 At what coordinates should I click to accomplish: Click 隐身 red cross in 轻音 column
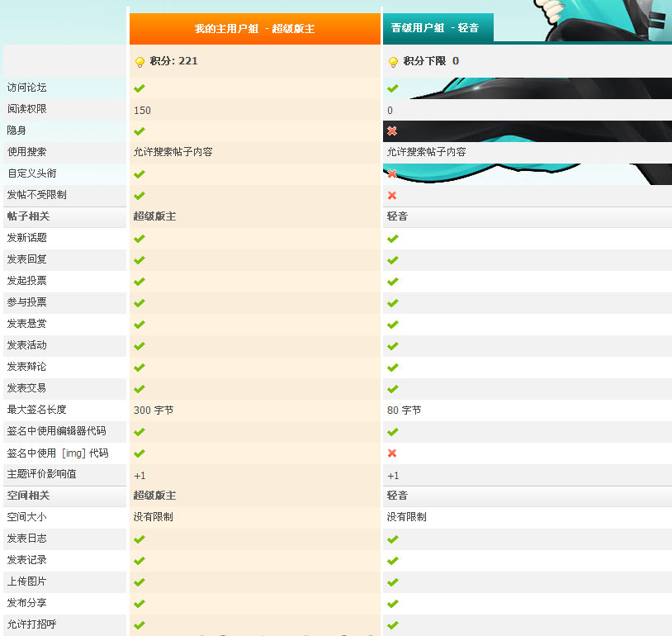[392, 131]
